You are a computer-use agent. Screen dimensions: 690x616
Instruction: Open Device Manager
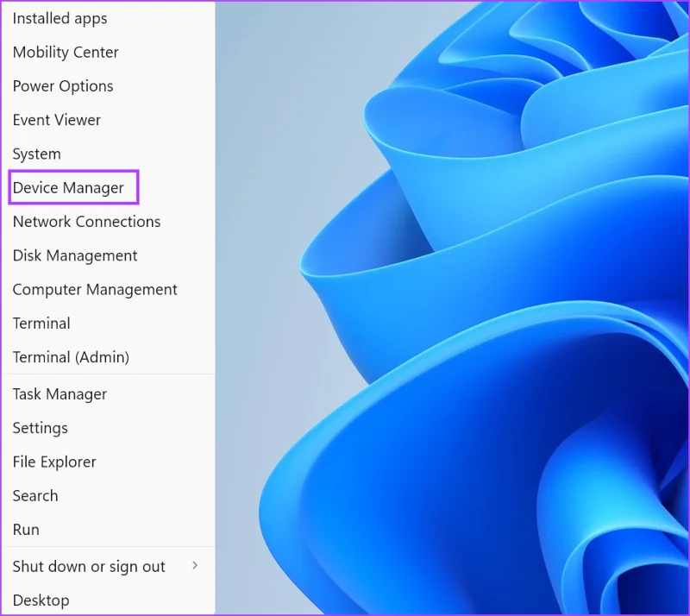tap(68, 187)
